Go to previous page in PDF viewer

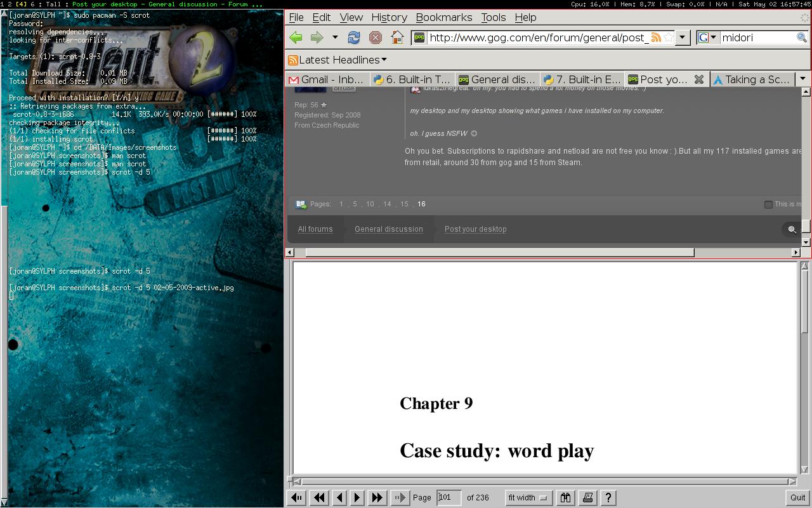click(339, 498)
